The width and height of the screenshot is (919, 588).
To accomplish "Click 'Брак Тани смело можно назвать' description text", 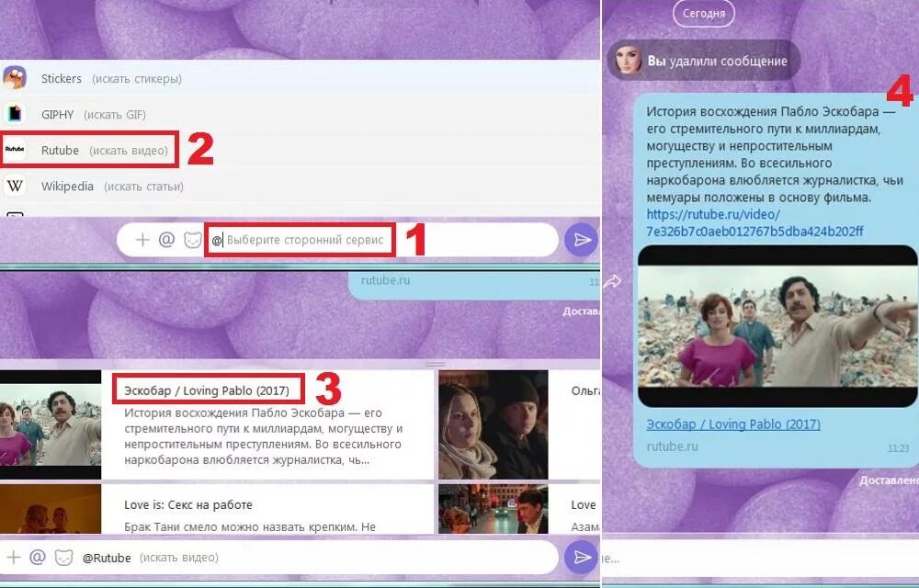I will (250, 526).
